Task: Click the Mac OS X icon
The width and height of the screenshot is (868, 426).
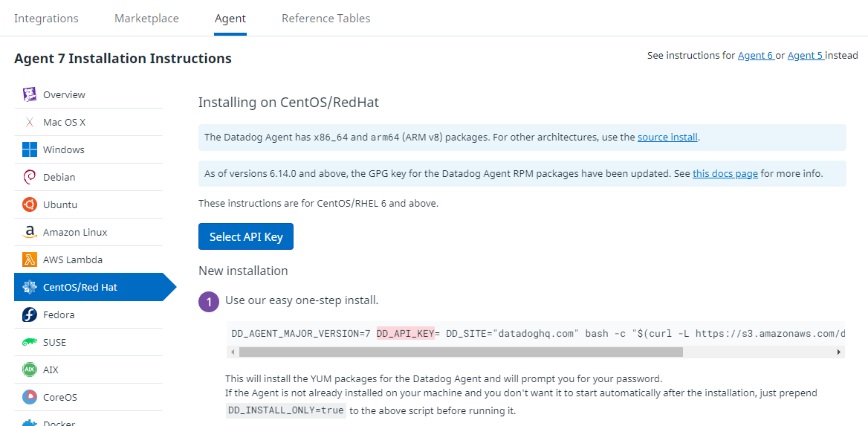Action: (x=29, y=122)
